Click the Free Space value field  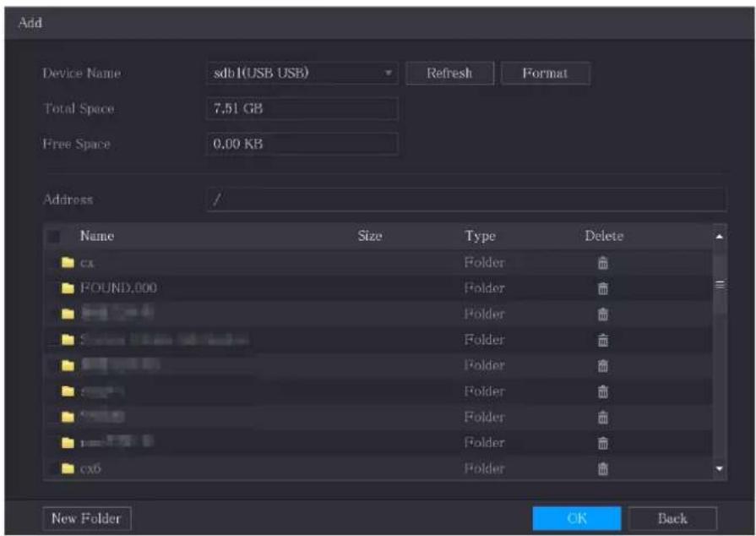302,144
